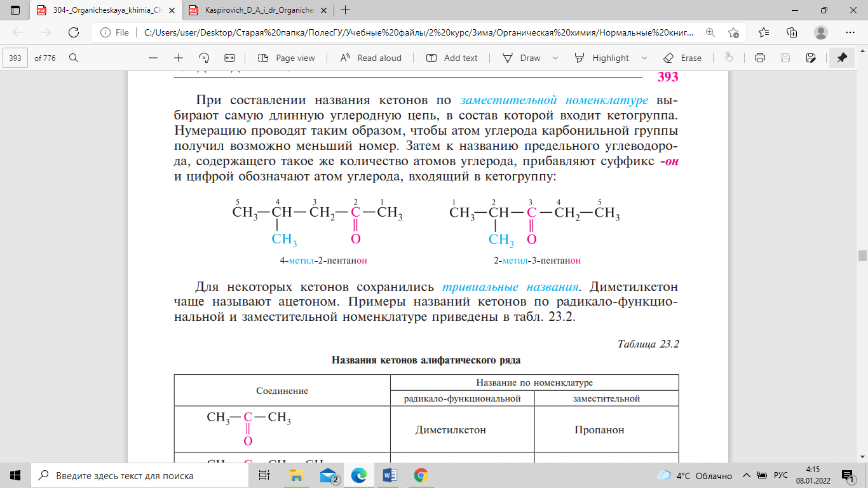
Task: Open Task View from the taskbar
Action: pyautogui.click(x=264, y=475)
